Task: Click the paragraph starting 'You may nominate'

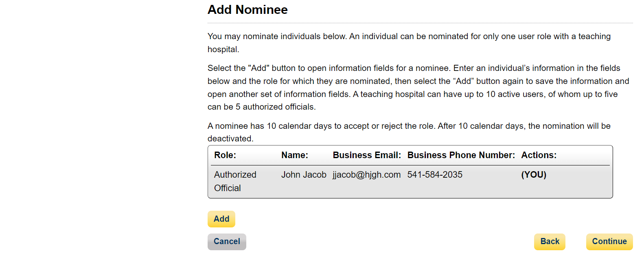Action: coord(409,43)
